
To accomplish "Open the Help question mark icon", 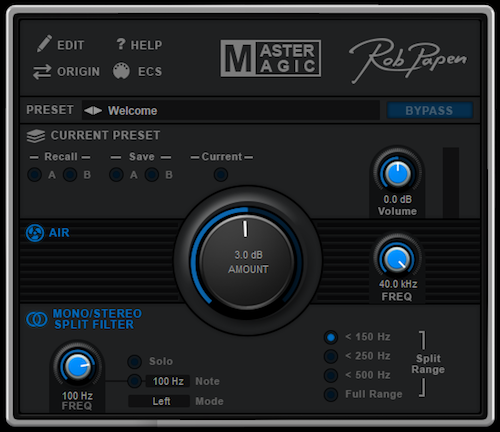I will (x=121, y=44).
